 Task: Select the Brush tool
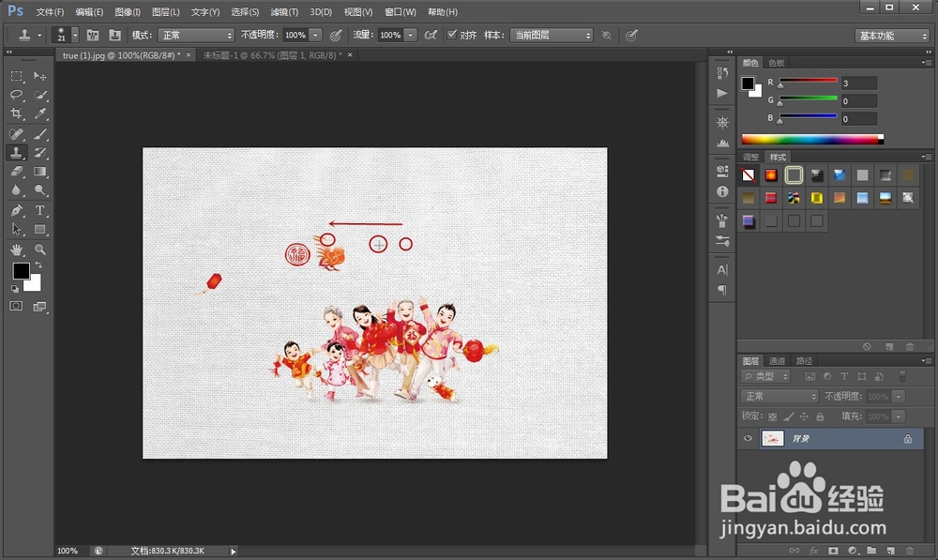click(40, 134)
